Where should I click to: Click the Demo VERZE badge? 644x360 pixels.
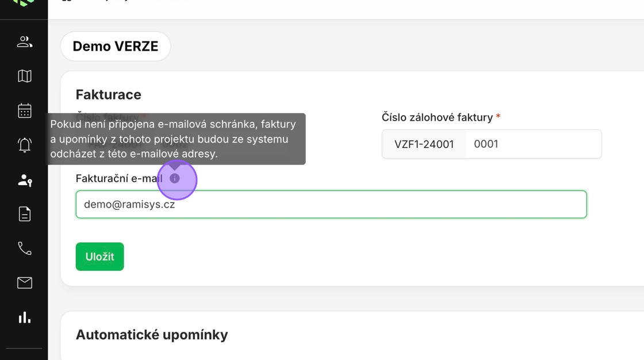coord(116,46)
